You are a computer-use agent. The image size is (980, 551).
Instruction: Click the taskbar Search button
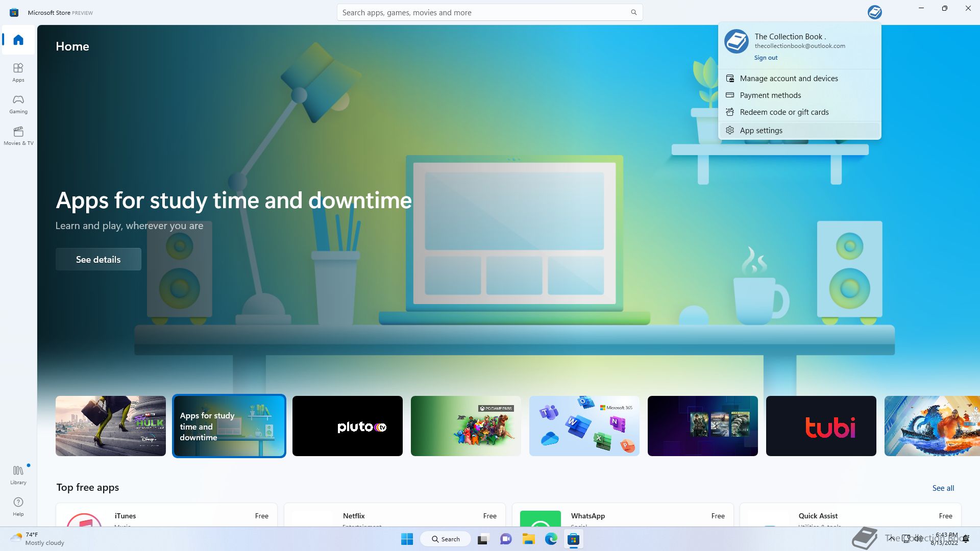pos(445,539)
